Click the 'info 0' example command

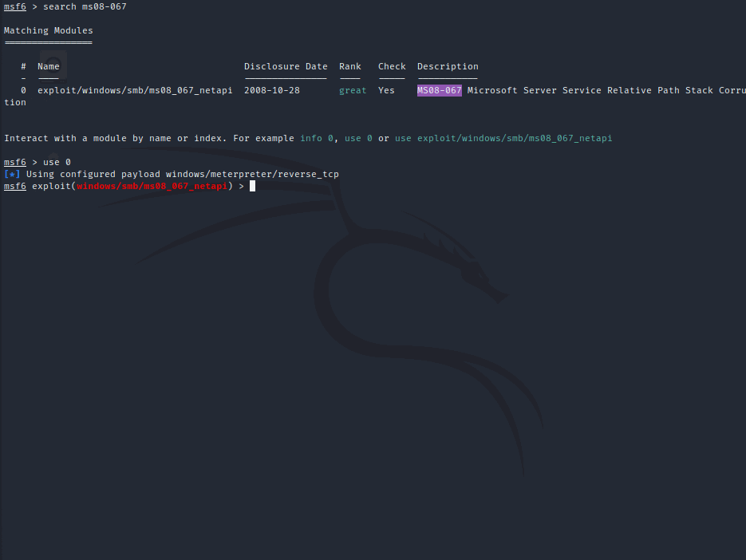317,139
